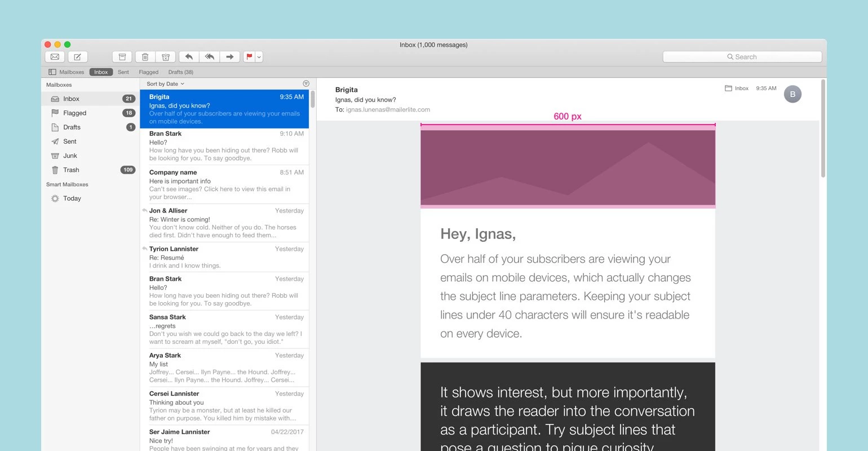
Task: Click the Reply All double-arrow icon
Action: 209,57
